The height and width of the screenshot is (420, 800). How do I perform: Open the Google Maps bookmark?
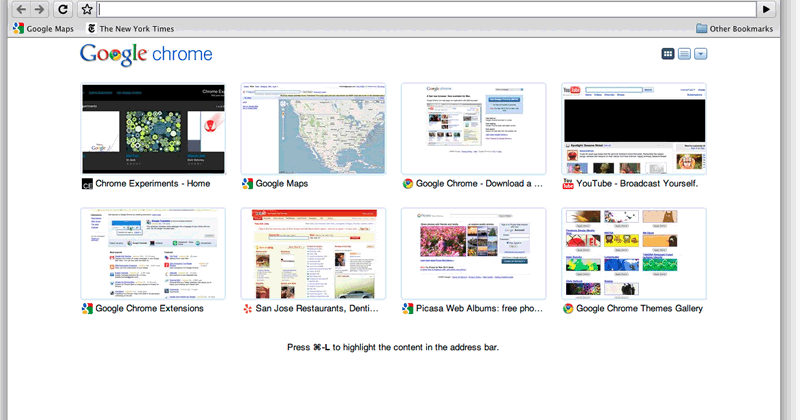click(x=43, y=29)
